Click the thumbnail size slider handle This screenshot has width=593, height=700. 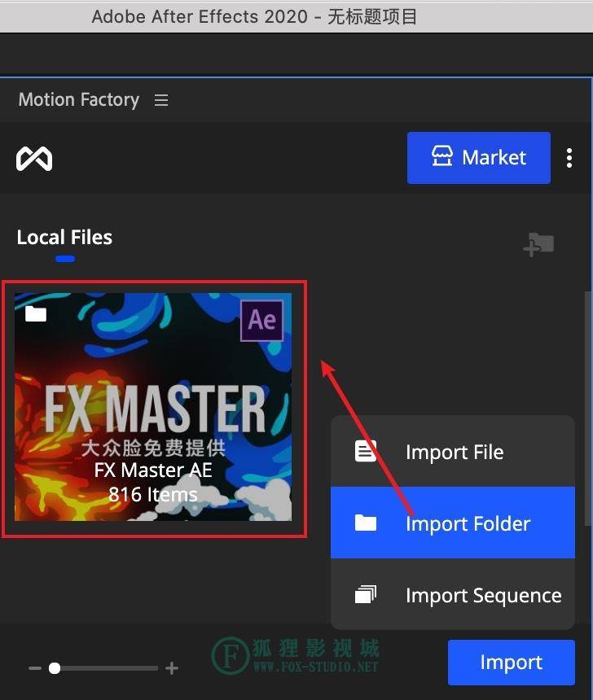pos(55,668)
